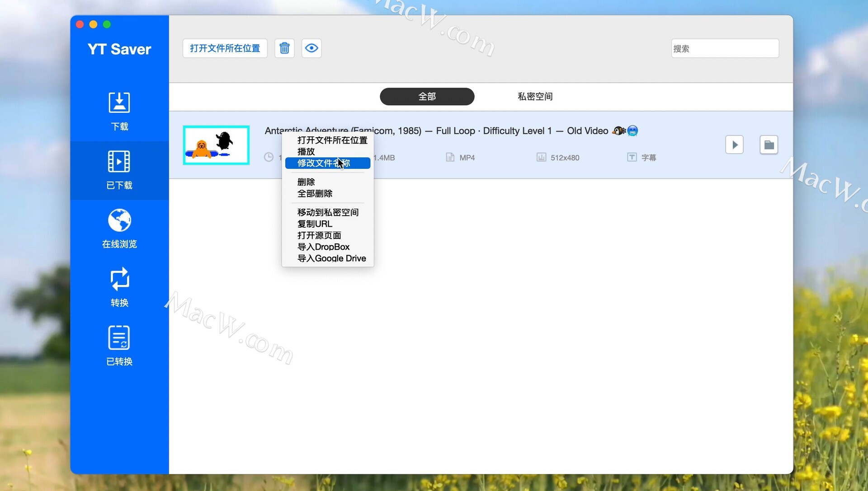
Task: Go to the 转换 convert section
Action: [119, 288]
